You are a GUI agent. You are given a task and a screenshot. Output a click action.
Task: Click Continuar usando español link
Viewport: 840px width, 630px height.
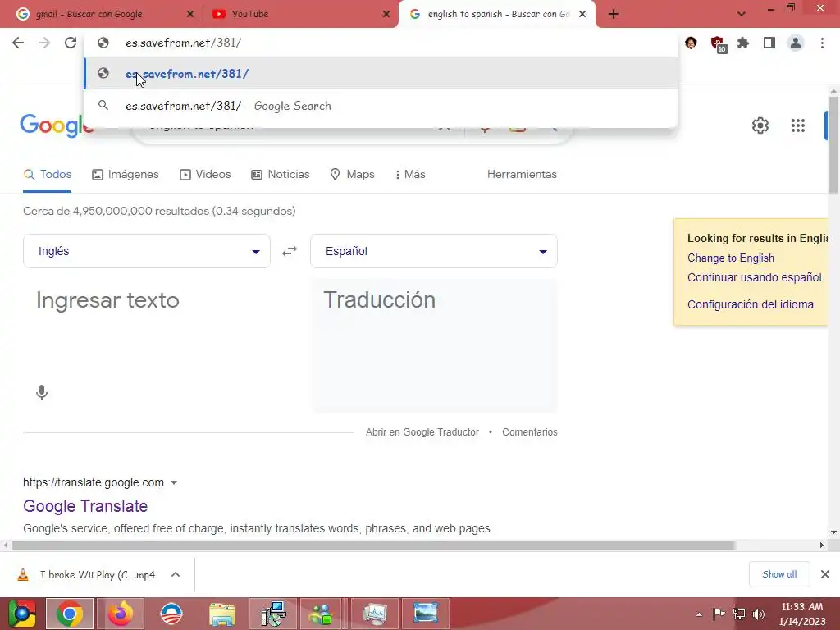tap(755, 277)
